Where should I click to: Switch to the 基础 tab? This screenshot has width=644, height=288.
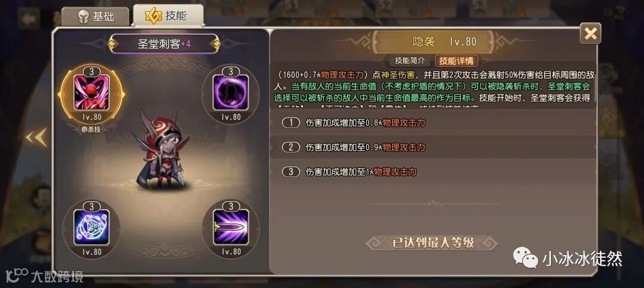tap(95, 17)
